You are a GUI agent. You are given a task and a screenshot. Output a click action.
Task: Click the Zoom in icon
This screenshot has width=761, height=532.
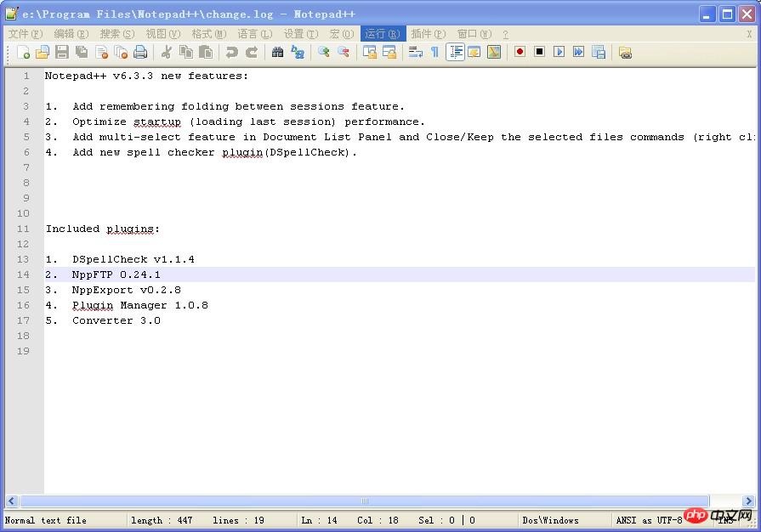(324, 53)
